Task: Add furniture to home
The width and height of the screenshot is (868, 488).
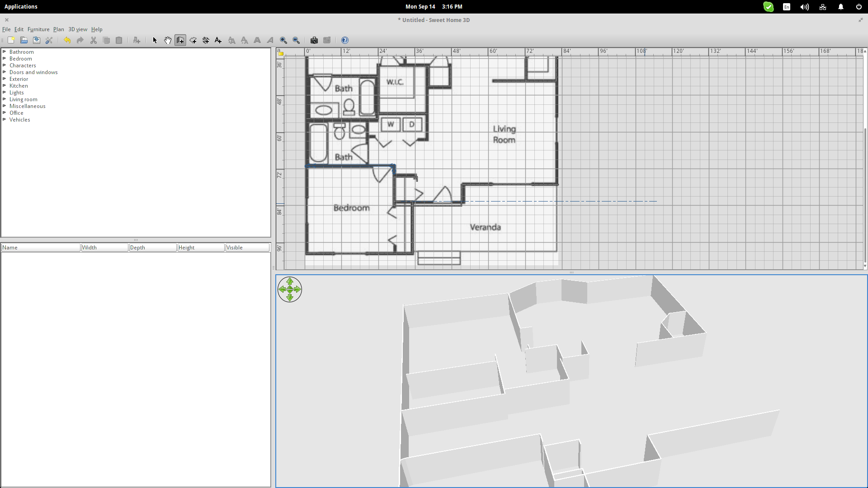Action: (137, 40)
